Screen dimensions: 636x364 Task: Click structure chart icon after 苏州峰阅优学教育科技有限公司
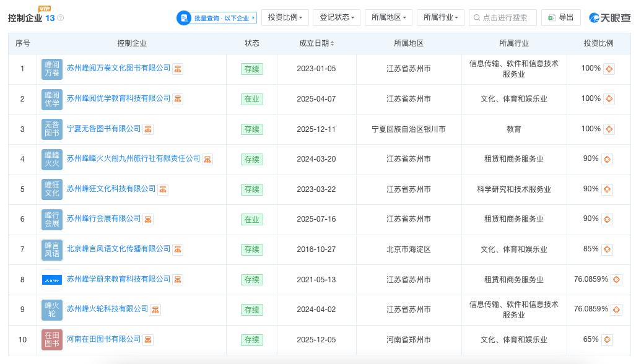point(178,99)
